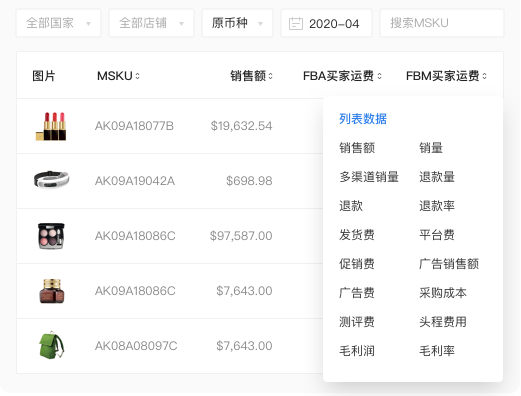Select MSKU AK09A18086C next to $97,587.00
The height and width of the screenshot is (396, 521).
135,236
